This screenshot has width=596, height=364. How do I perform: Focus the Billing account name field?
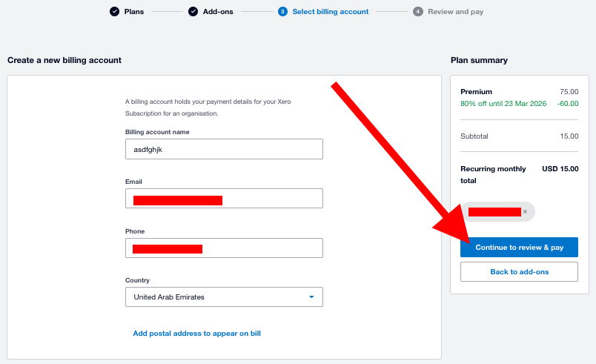pyautogui.click(x=224, y=149)
